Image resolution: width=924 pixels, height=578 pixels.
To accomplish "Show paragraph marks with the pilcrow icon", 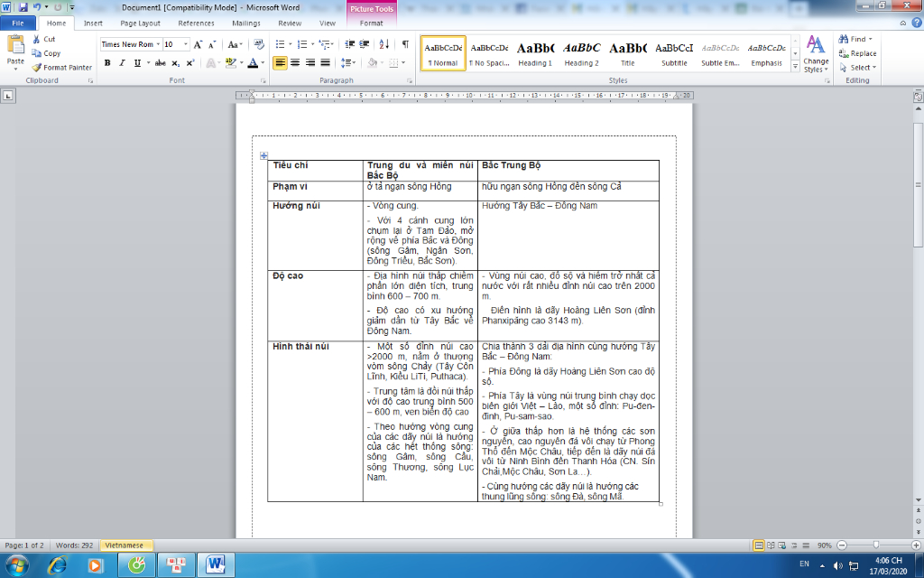I will (405, 44).
